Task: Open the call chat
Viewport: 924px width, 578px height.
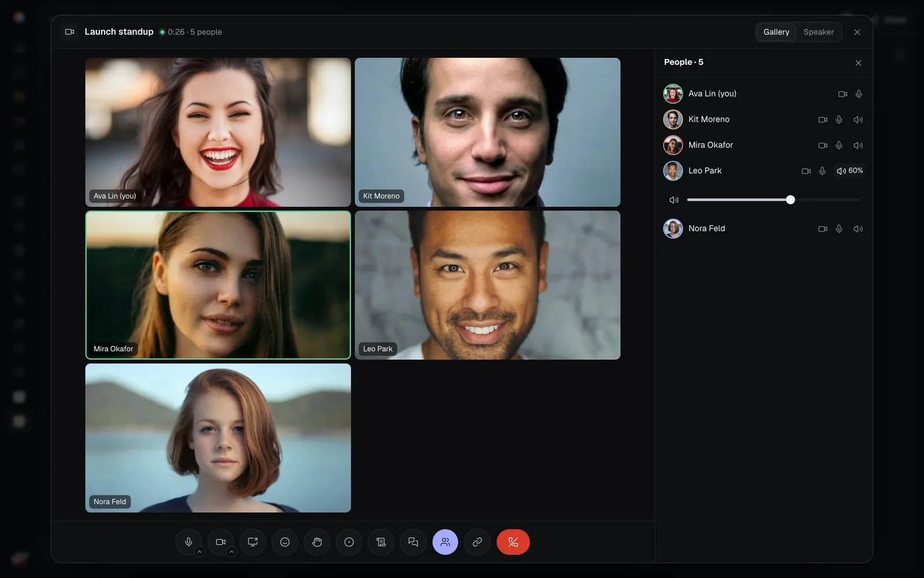Action: coord(413,542)
